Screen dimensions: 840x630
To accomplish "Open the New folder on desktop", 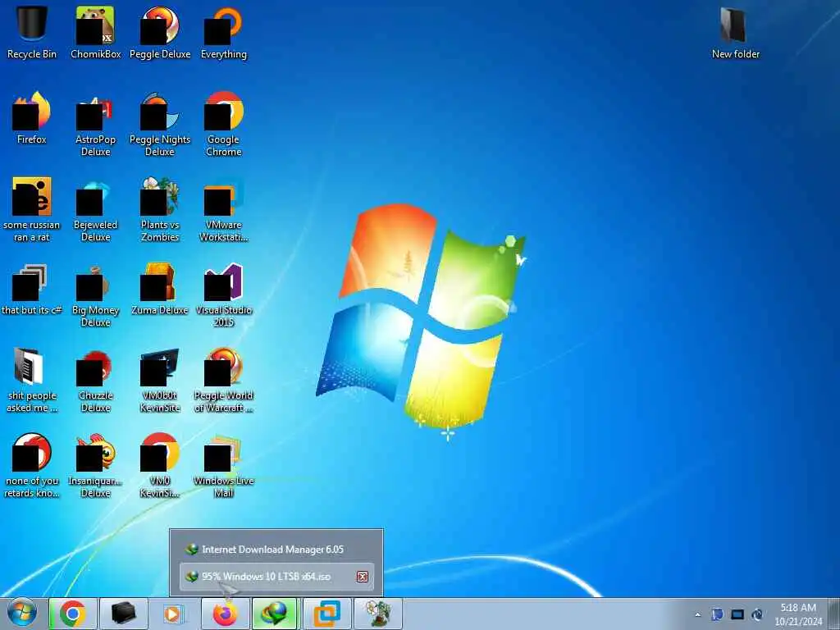I will [736, 32].
